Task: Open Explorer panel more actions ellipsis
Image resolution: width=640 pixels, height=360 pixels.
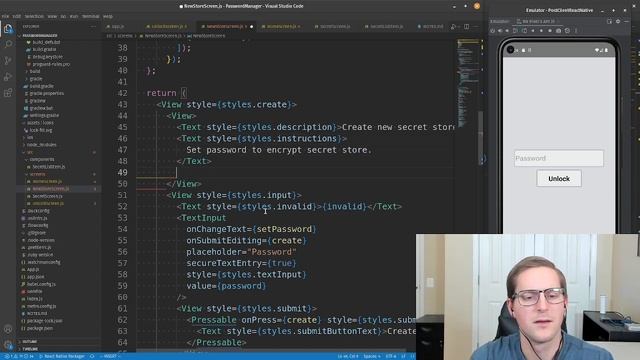Action: [93, 26]
